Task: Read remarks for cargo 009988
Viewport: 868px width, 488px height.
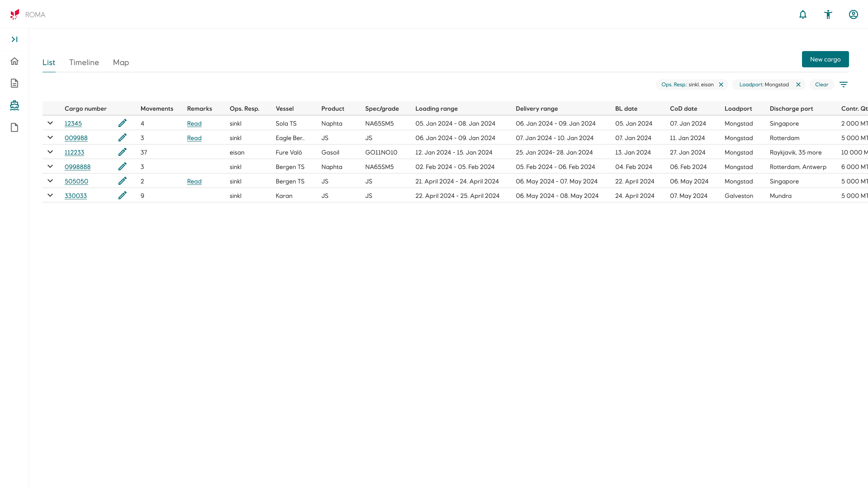Action: click(x=194, y=138)
